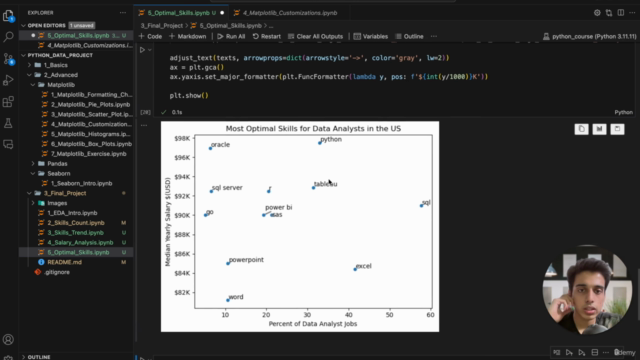Open the Run and Debug view
The width and height of the screenshot is (640, 360).
(8, 80)
